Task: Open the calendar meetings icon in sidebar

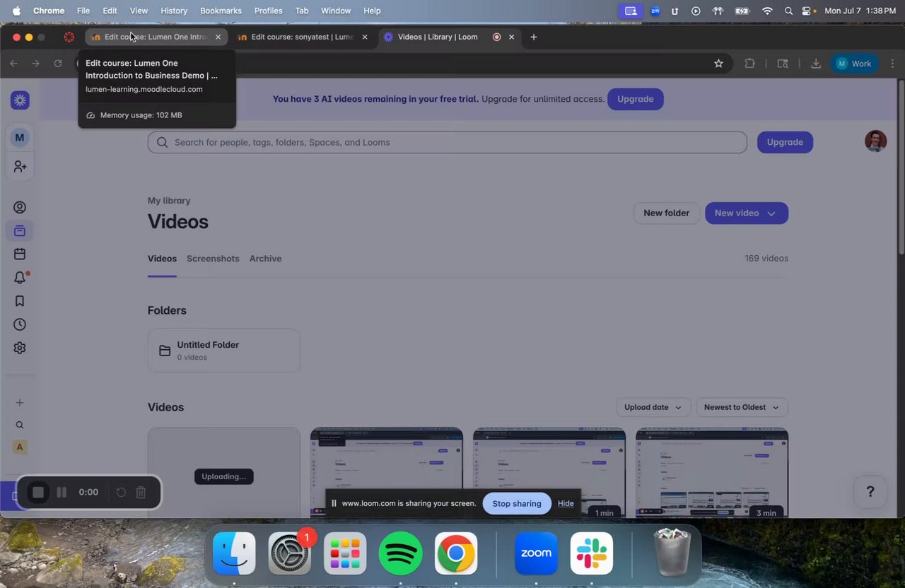Action: point(20,254)
